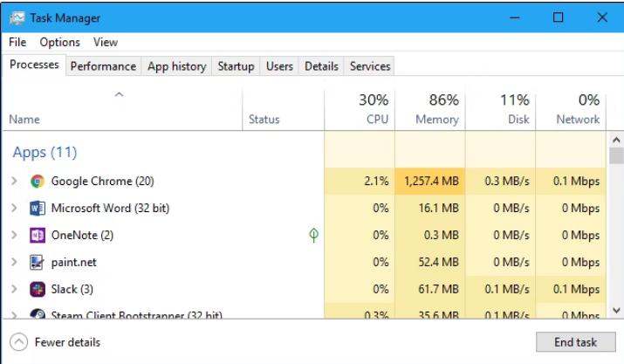This screenshot has height=364, width=624.
Task: Select the Google Chrome (20) row name
Action: point(102,182)
